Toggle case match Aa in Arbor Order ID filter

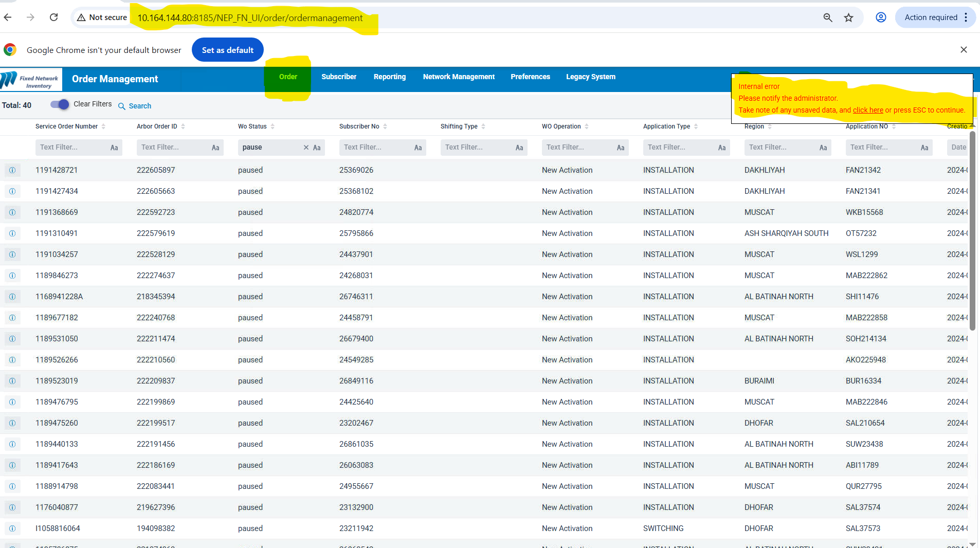[215, 148]
